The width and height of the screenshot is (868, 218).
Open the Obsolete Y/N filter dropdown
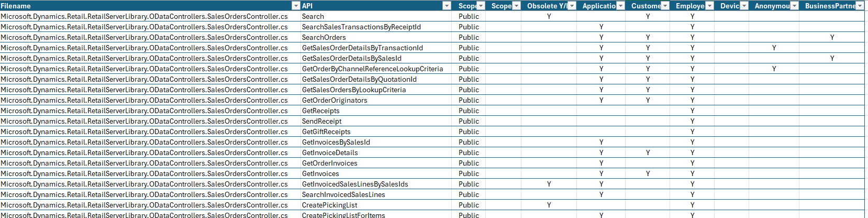click(572, 6)
